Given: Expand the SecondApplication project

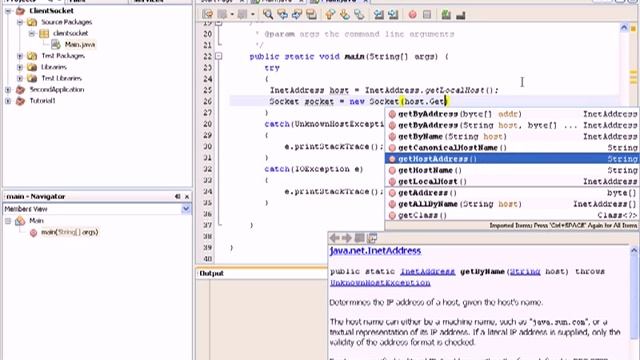Looking at the screenshot, I should [8, 89].
